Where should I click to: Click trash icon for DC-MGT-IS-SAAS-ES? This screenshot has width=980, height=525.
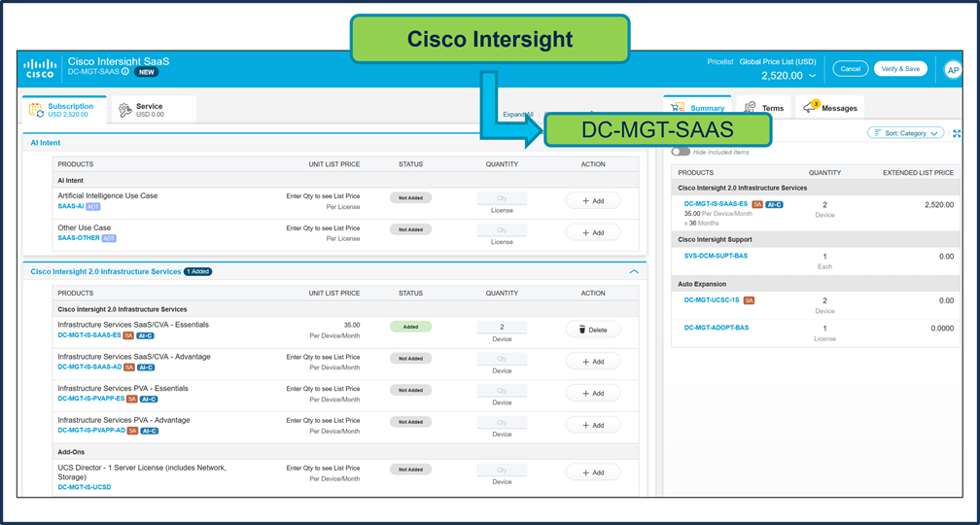pyautogui.click(x=581, y=330)
